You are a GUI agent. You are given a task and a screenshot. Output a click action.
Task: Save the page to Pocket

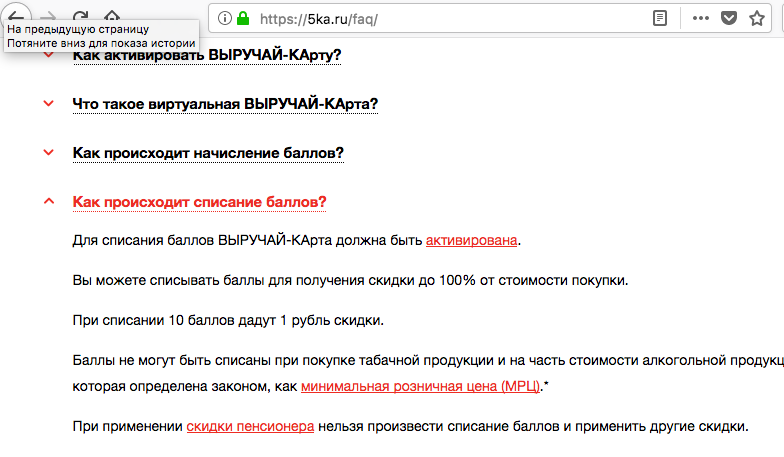(728, 18)
